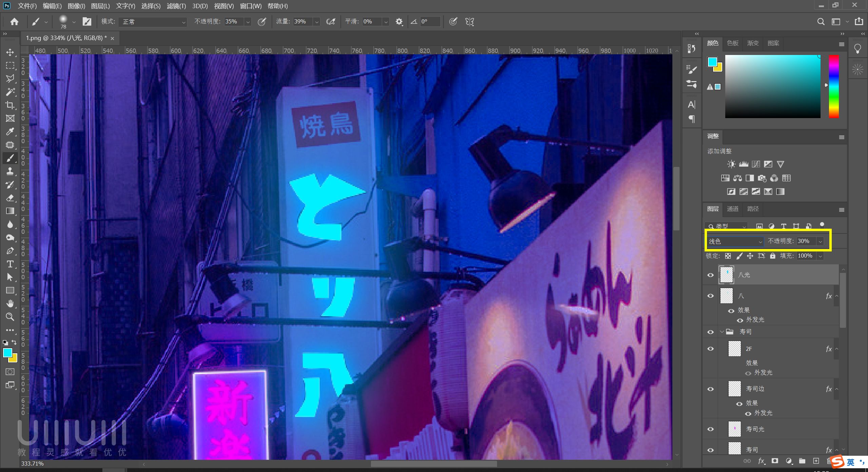This screenshot has height=472, width=868.
Task: Open brush 不透明度 slider dropdown arrow
Action: click(248, 22)
